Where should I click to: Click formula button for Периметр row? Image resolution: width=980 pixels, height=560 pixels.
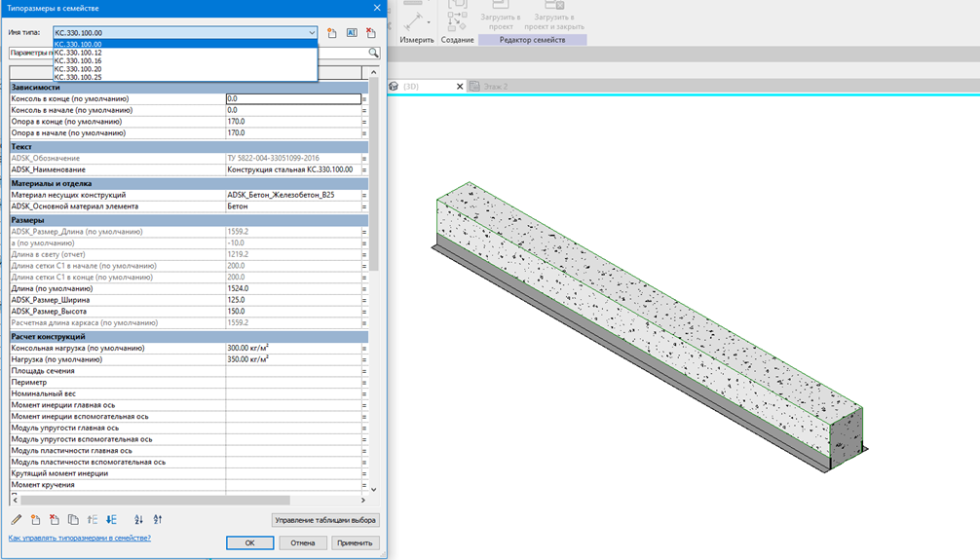point(364,382)
